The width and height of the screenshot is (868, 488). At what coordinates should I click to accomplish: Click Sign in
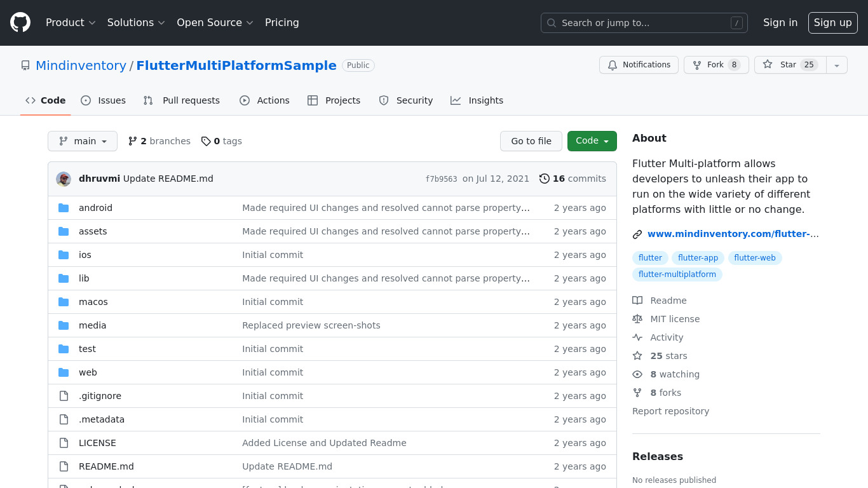(780, 23)
